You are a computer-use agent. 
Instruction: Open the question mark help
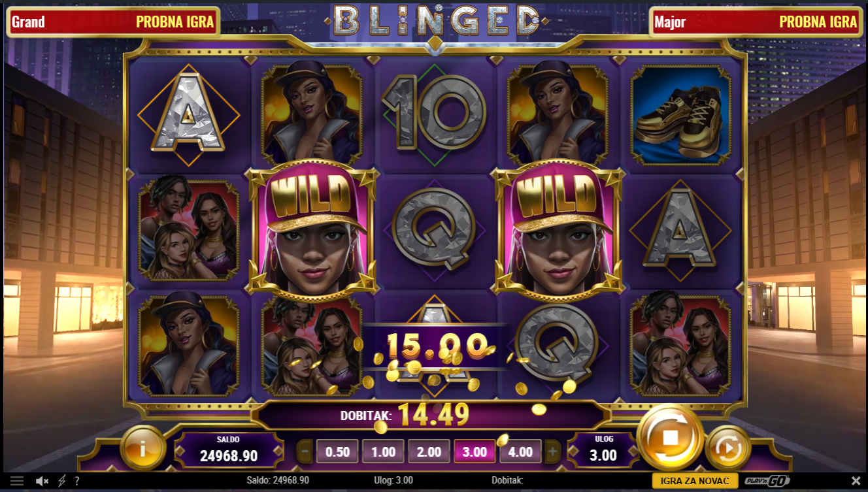click(77, 481)
